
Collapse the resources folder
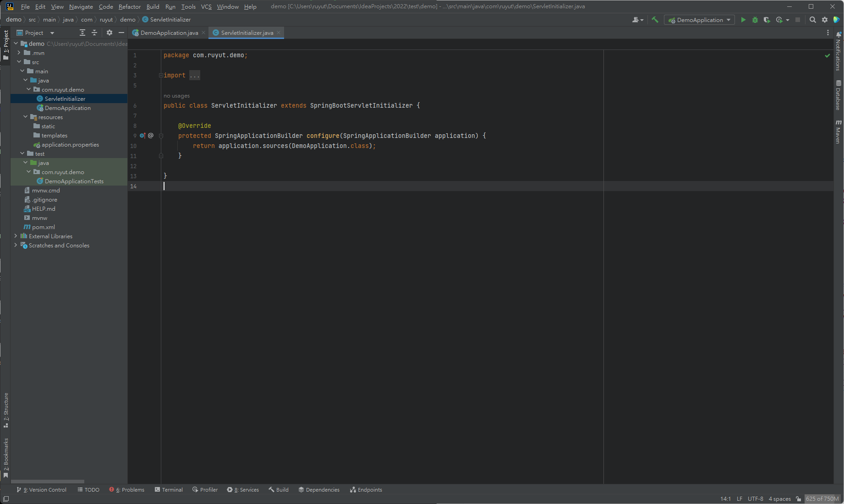(26, 117)
